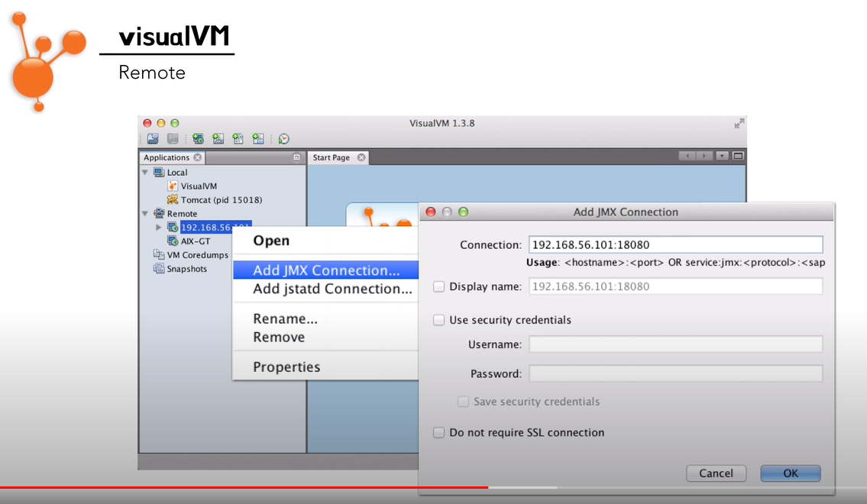The image size is (867, 504).
Task: Close the Applications panel tab
Action: pos(197,157)
